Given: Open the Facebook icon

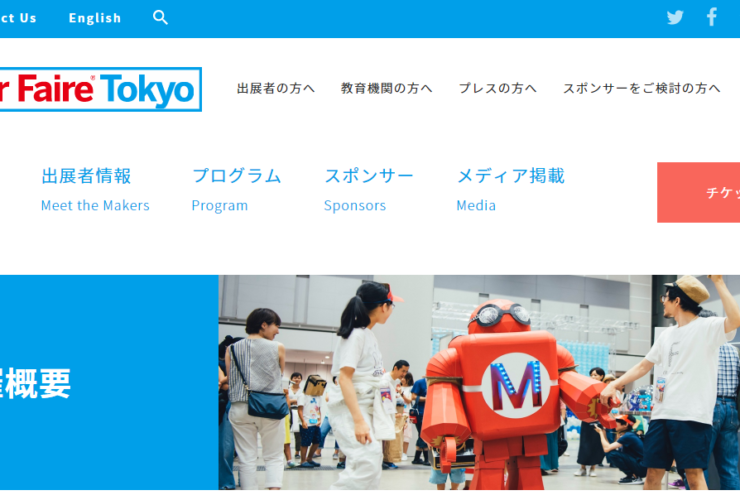Looking at the screenshot, I should tap(712, 17).
